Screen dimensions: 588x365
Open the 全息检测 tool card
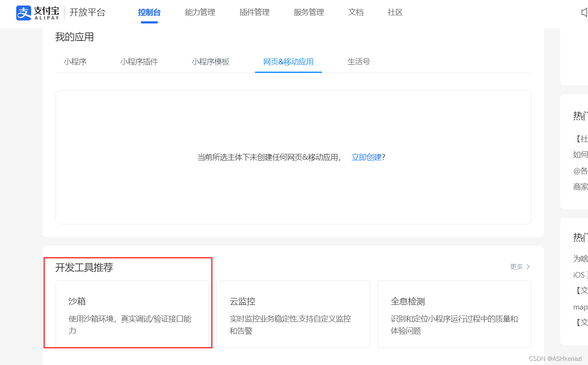tap(454, 314)
